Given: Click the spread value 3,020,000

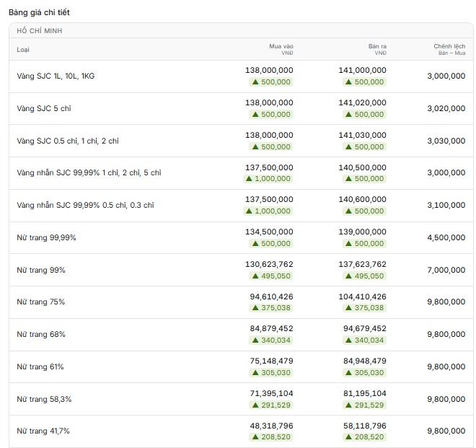Looking at the screenshot, I should tap(446, 108).
